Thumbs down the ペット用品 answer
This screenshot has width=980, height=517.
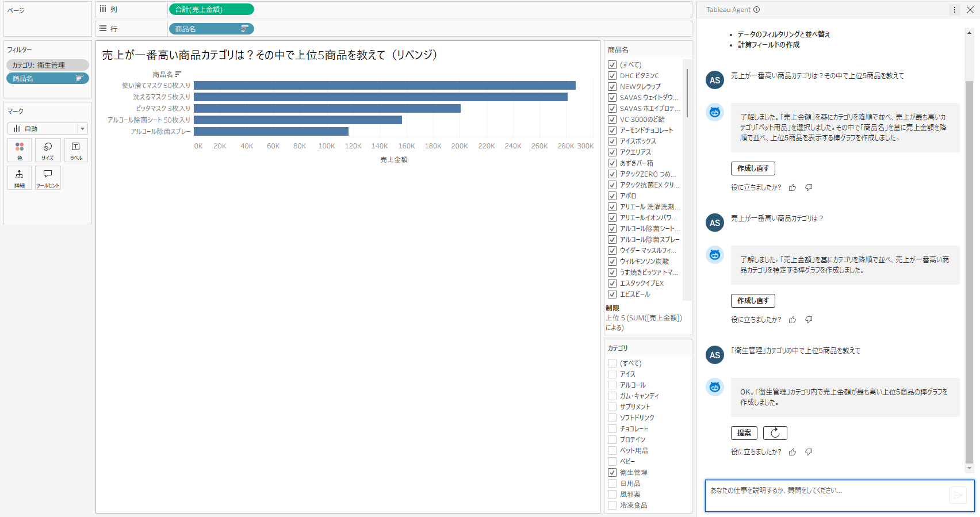pos(809,187)
